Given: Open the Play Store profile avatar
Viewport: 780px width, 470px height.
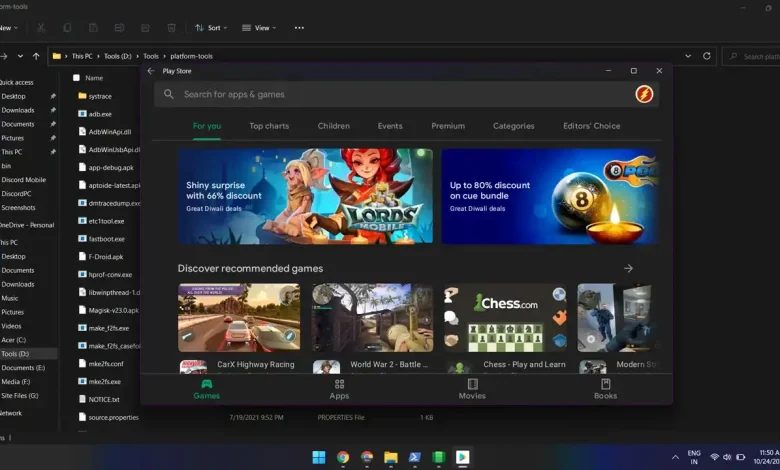Looking at the screenshot, I should coord(644,94).
